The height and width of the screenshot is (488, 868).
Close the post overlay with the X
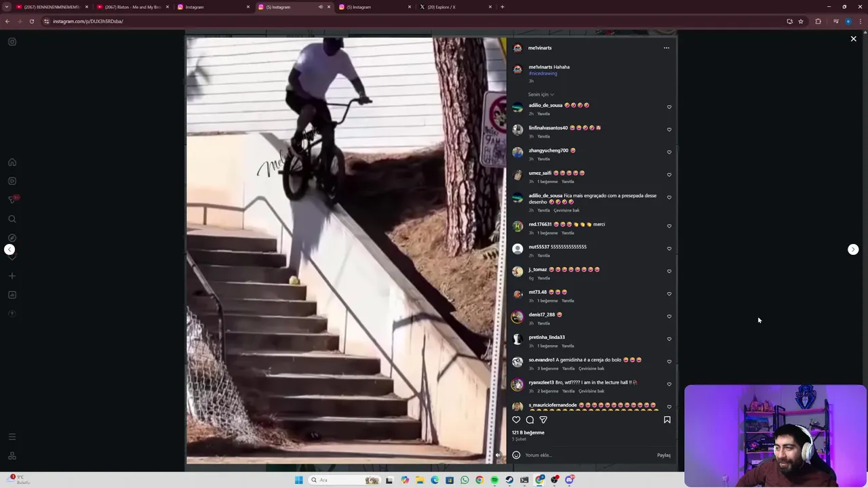tap(853, 39)
